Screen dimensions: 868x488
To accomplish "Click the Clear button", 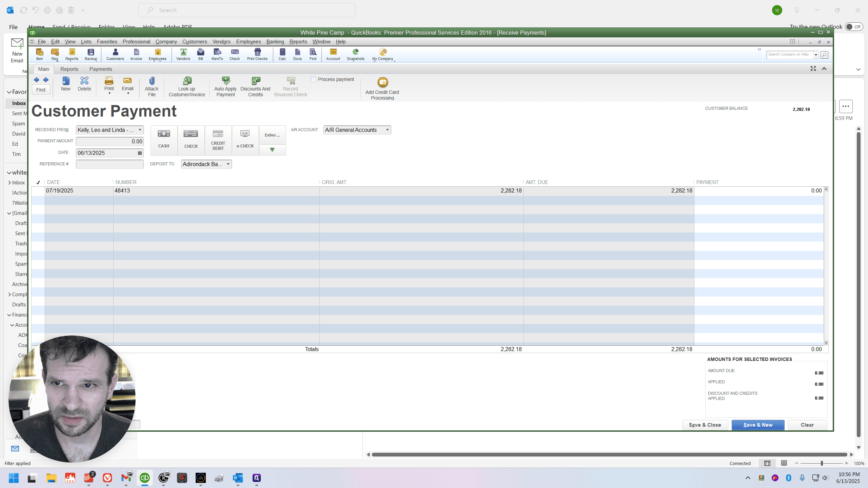I will tap(807, 425).
